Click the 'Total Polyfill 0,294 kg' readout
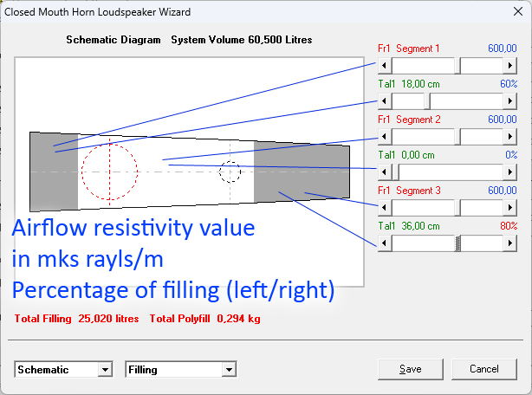This screenshot has width=532, height=395. click(x=205, y=319)
